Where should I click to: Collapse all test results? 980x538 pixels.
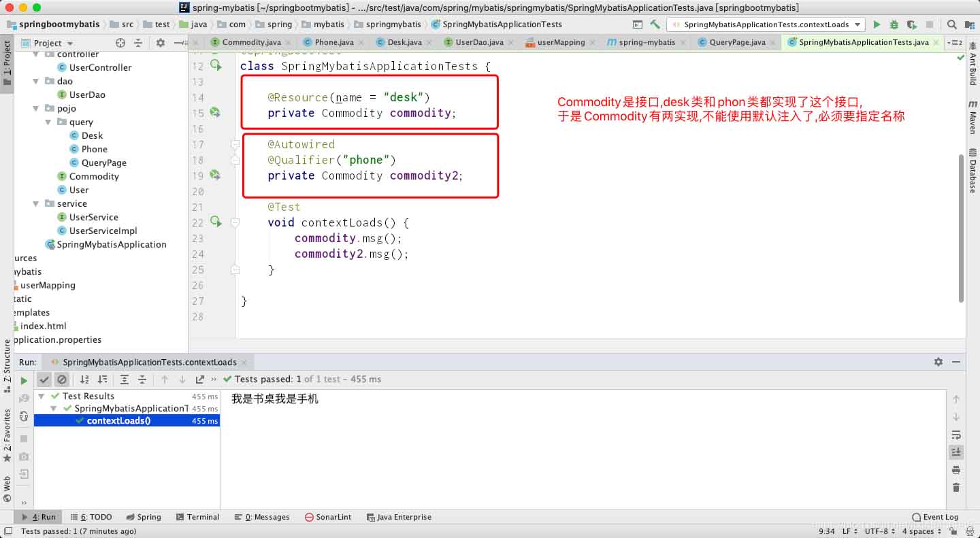[x=142, y=380]
